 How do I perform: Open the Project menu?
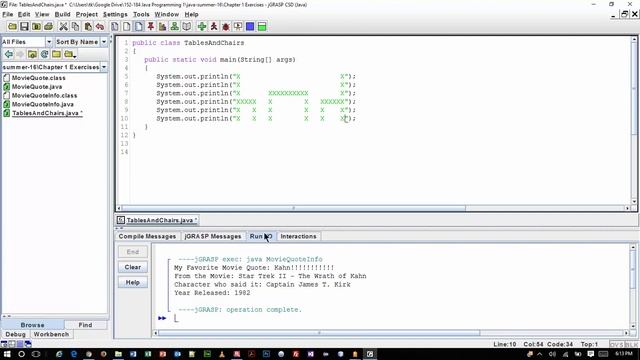click(87, 14)
